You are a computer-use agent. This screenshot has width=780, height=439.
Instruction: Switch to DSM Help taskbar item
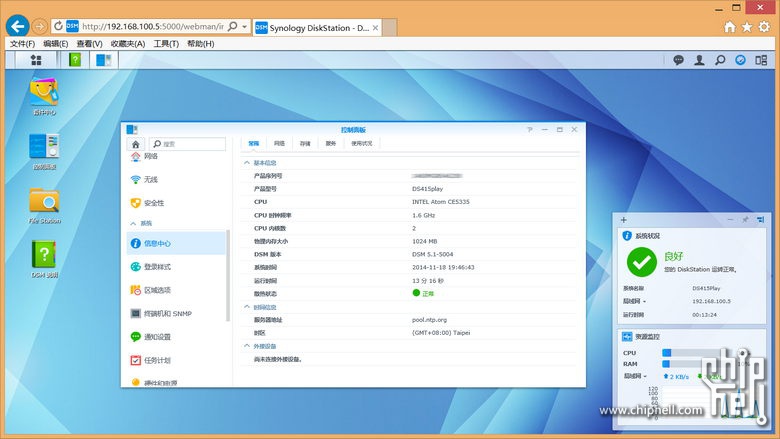(75, 60)
